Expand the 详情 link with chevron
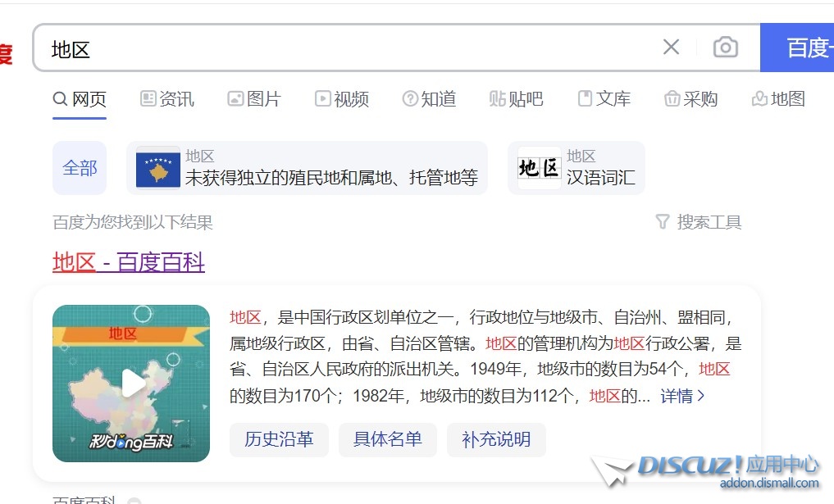The width and height of the screenshot is (834, 504). click(x=682, y=397)
